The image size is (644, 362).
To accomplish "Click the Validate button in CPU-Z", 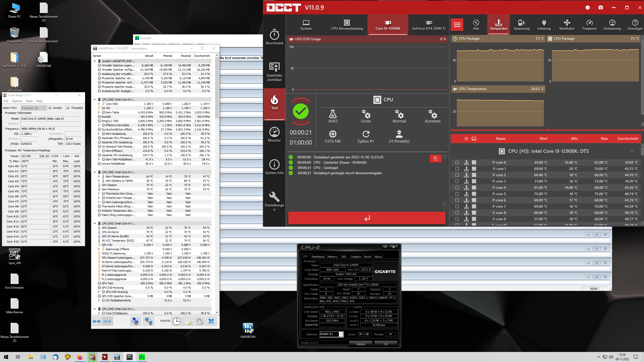I will click(360, 344).
